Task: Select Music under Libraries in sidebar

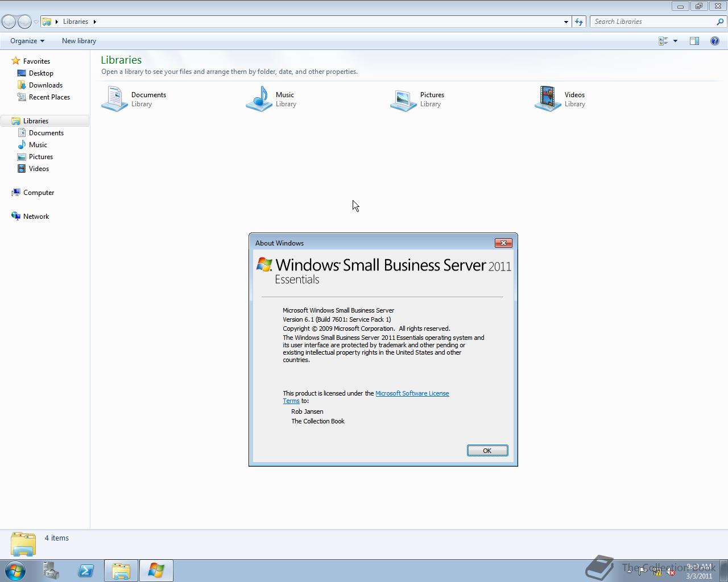Action: [38, 145]
